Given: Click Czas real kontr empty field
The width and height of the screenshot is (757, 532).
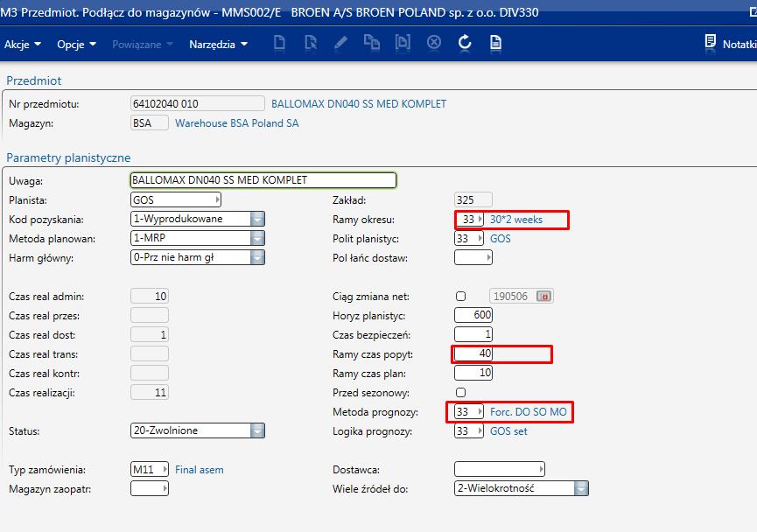Looking at the screenshot, I should tap(149, 373).
